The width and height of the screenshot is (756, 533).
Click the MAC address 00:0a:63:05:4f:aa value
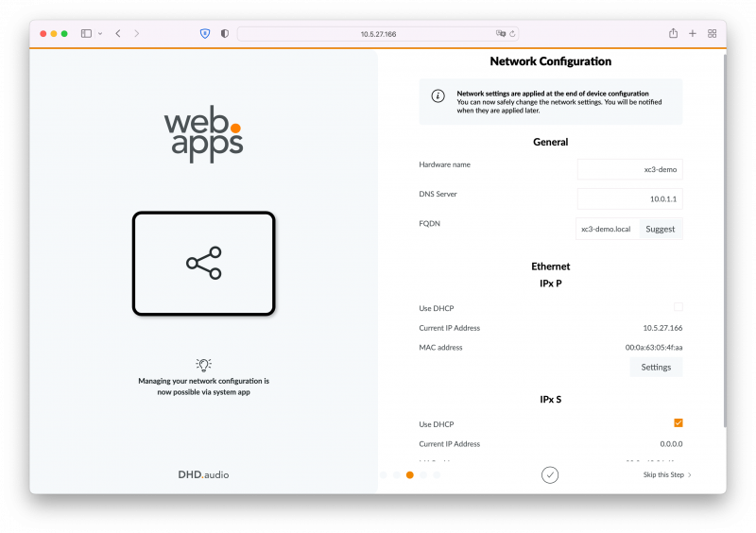(654, 347)
